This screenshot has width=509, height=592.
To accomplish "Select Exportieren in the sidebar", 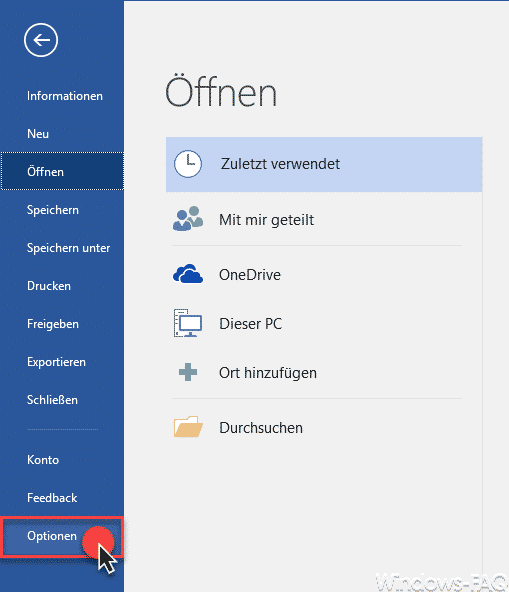I will click(x=62, y=362).
